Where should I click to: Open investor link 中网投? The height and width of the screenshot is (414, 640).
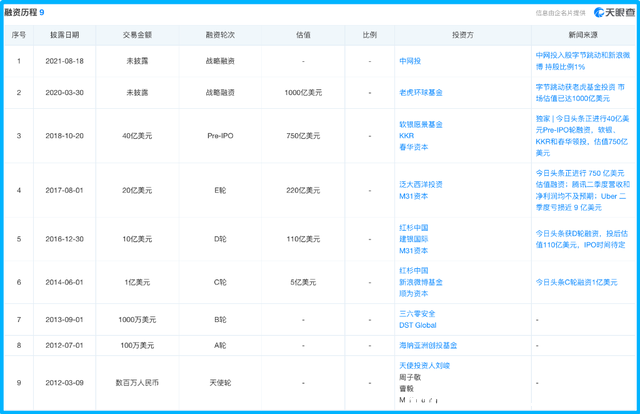tap(410, 61)
